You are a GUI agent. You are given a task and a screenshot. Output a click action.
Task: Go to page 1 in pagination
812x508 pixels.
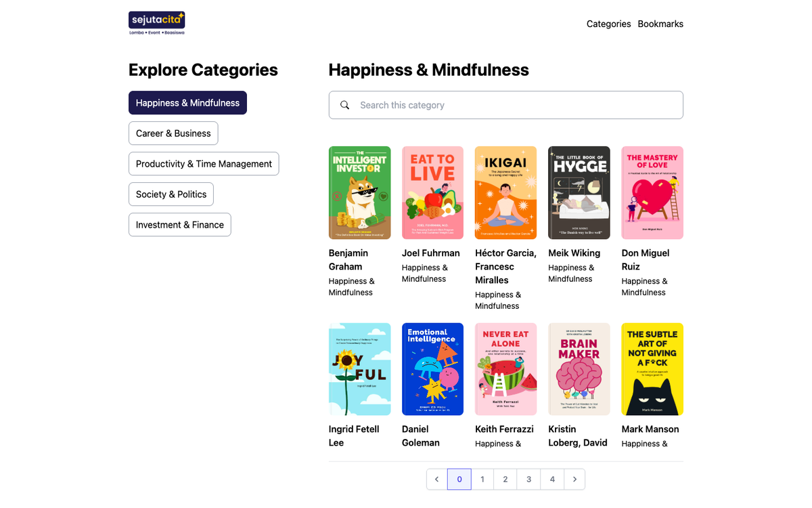click(x=482, y=479)
